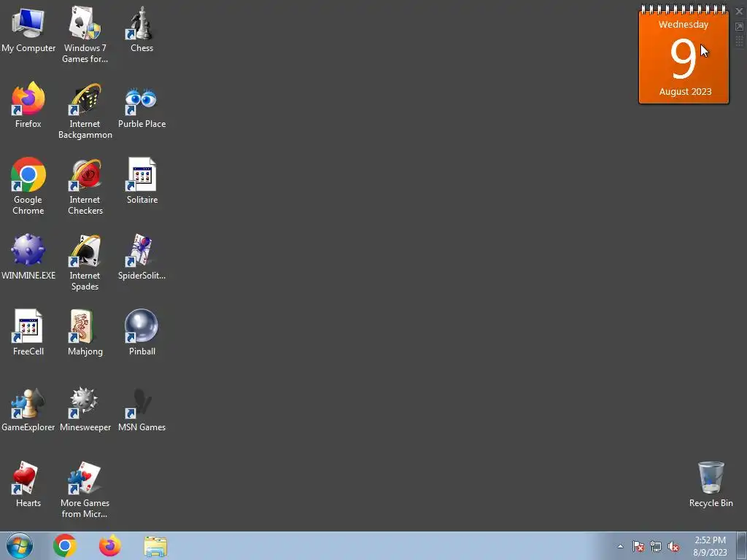Viewport: 747px width, 560px height.
Task: Click the Show desktop strip by the clock
Action: tap(742, 546)
